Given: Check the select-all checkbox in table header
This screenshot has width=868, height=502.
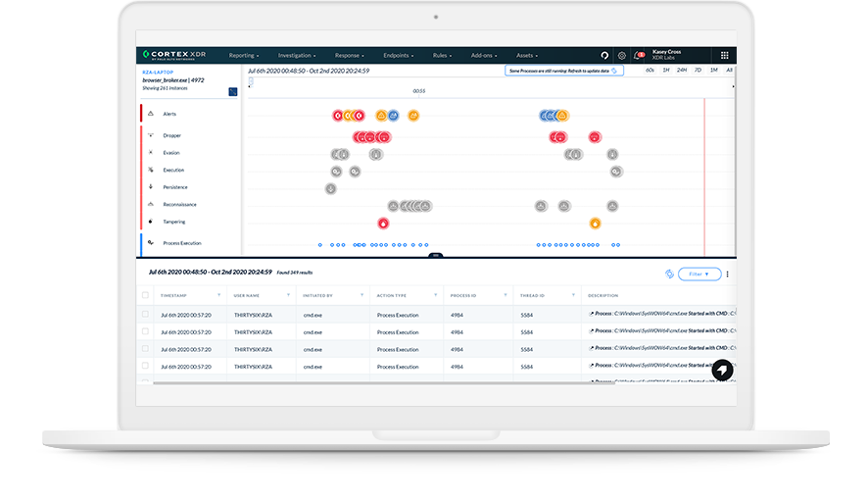Looking at the screenshot, I should (x=146, y=295).
